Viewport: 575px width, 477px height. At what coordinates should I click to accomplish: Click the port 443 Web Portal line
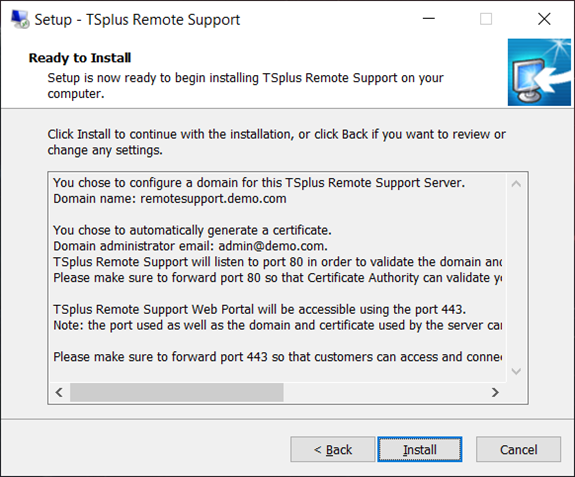click(x=260, y=309)
